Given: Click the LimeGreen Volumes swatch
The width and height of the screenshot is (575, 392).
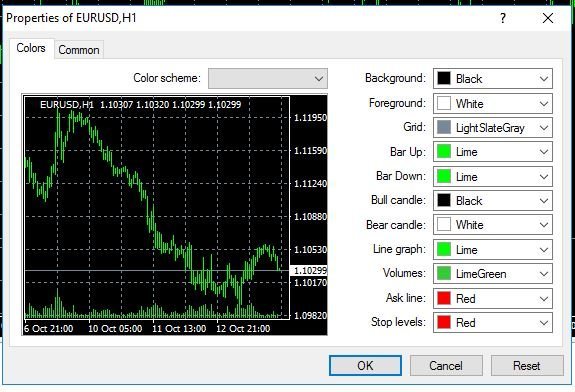Looking at the screenshot, I should coord(444,273).
